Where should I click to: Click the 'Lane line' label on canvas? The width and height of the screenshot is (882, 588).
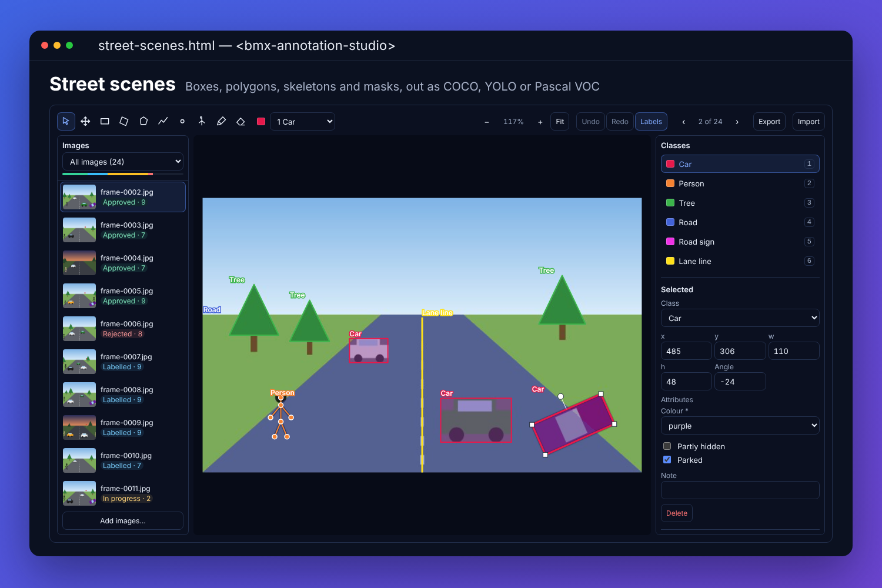437,313
